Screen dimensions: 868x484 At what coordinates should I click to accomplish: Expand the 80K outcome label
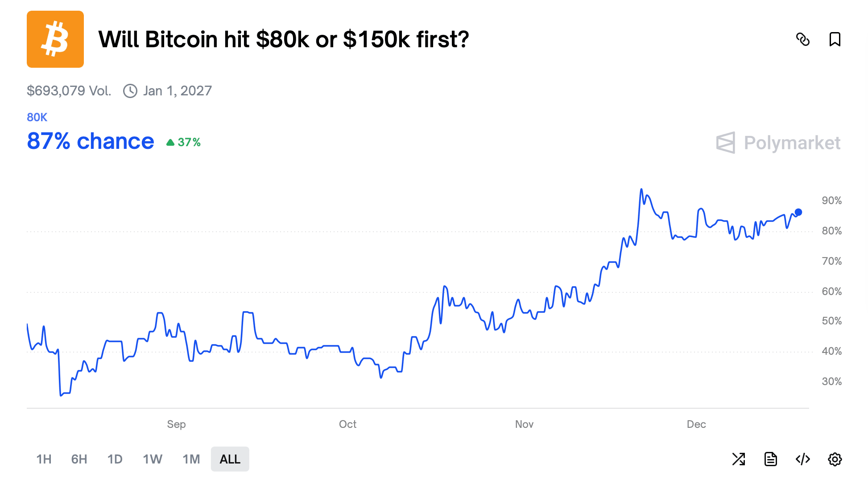coord(37,117)
